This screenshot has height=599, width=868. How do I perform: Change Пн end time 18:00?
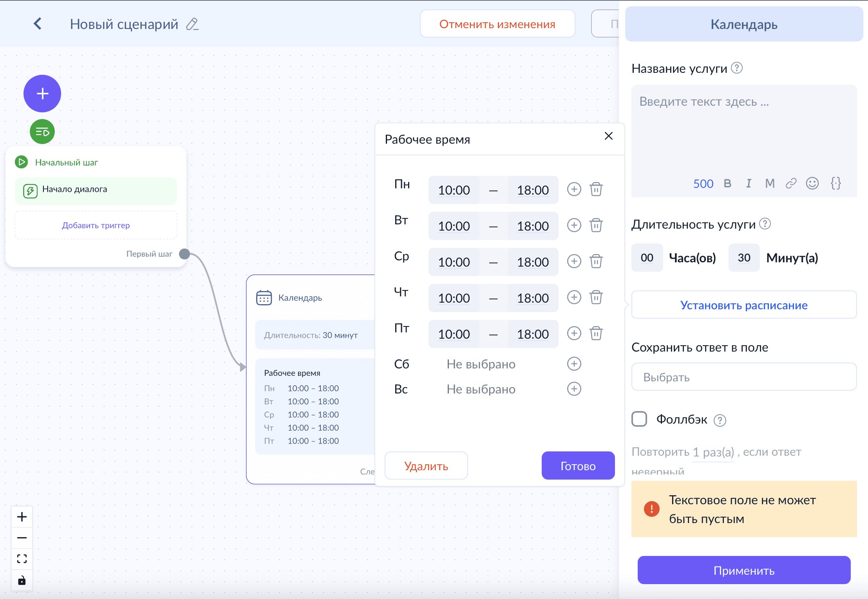coord(533,190)
